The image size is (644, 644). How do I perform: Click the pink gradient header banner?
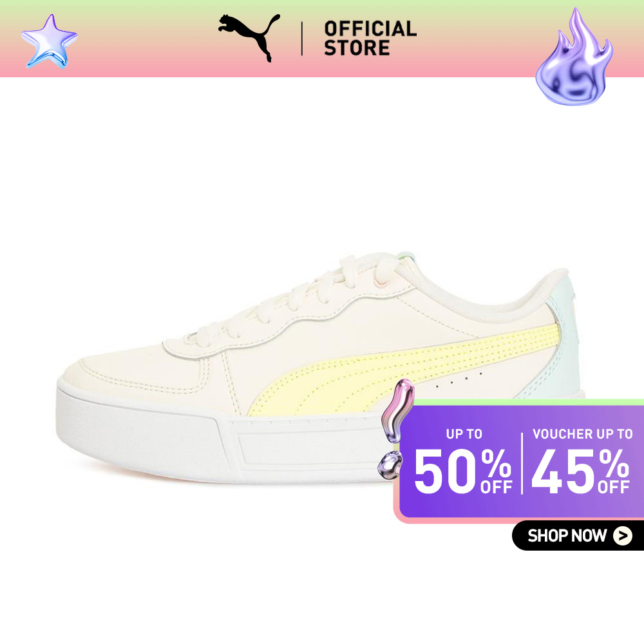tap(322, 39)
